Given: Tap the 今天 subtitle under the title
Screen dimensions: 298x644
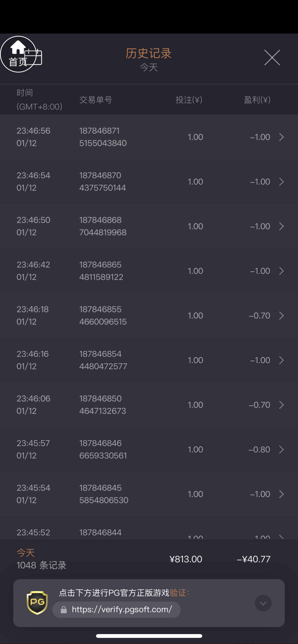Looking at the screenshot, I should coord(149,68).
